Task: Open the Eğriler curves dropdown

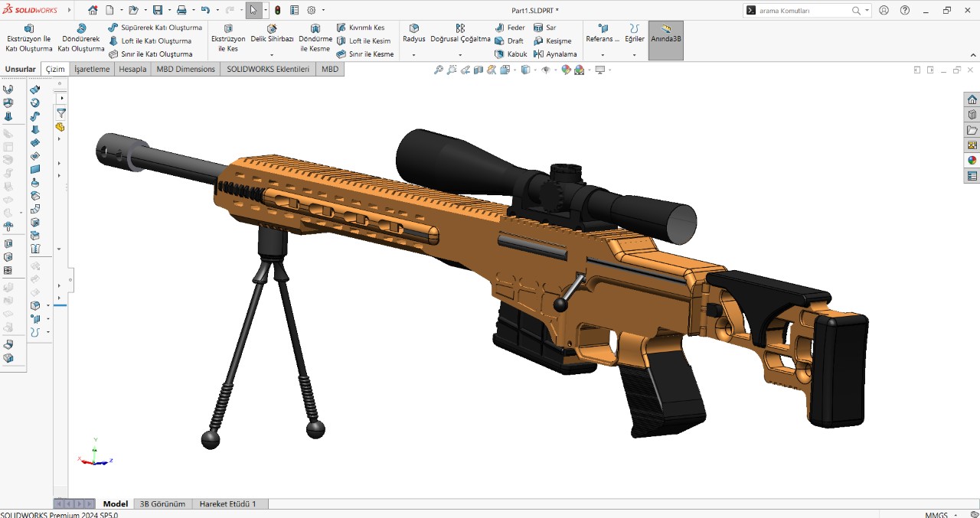Action: (635, 55)
